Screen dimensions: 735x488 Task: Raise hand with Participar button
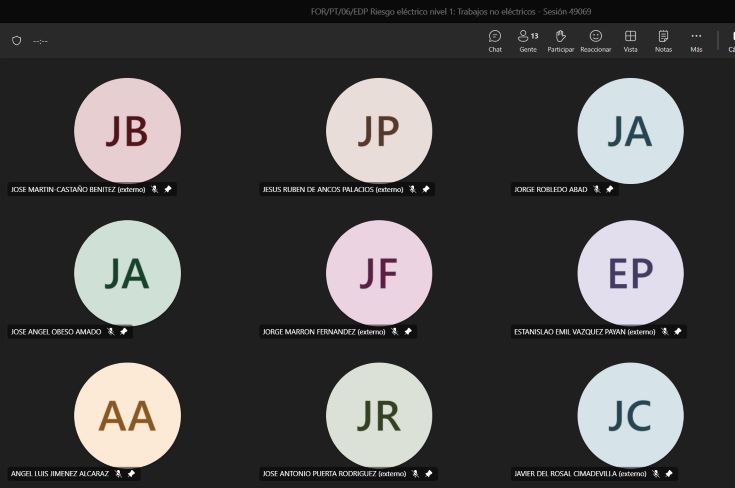click(x=561, y=41)
